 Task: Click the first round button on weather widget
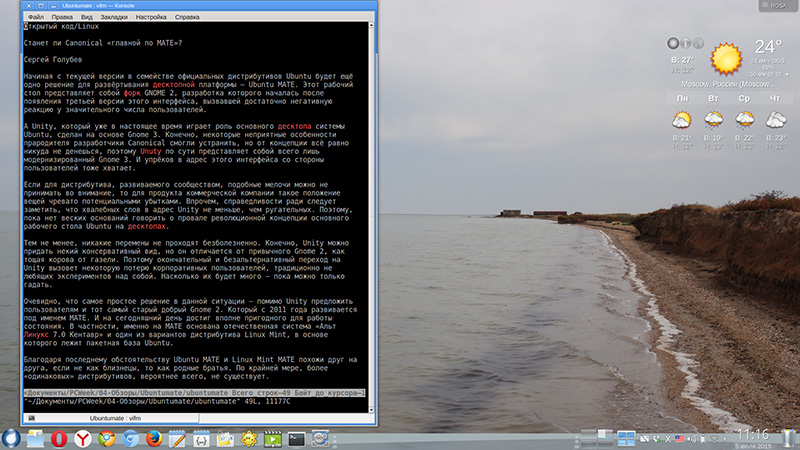[x=673, y=43]
